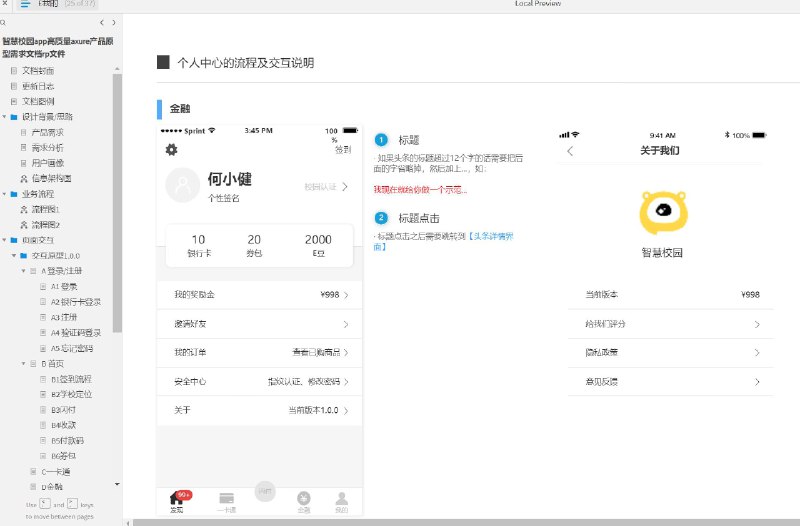
Task: Click the chevron on 邀请好友 row
Action: coord(346,324)
